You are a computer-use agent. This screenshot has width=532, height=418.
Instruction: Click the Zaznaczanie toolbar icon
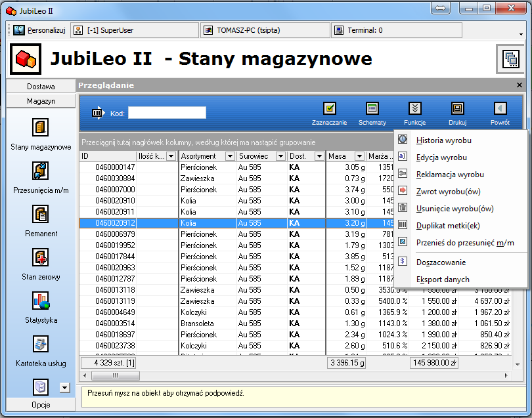(330, 108)
